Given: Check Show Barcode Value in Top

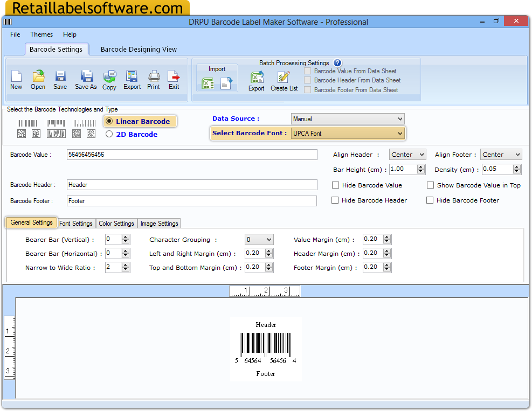Looking at the screenshot, I should click(430, 185).
